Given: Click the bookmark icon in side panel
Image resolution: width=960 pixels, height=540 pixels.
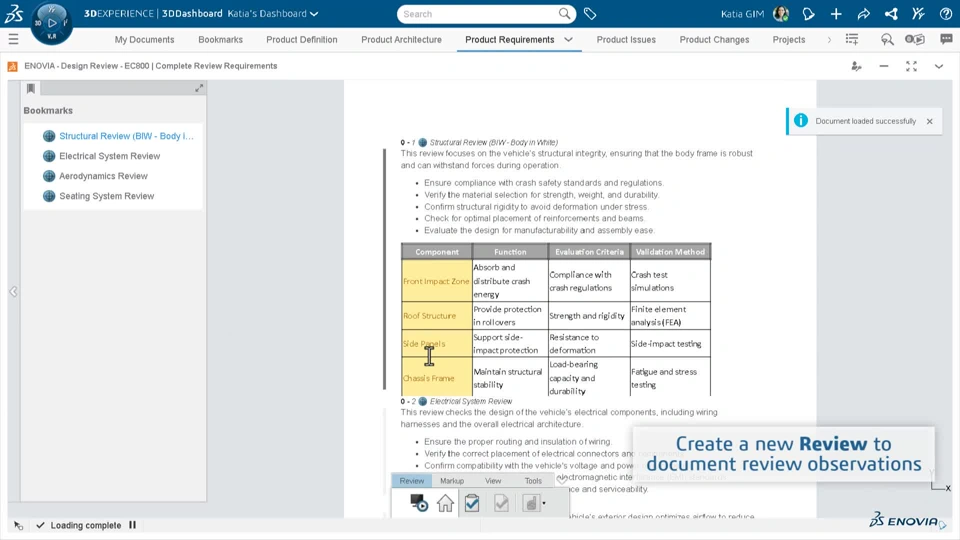Looking at the screenshot, I should pos(31,89).
